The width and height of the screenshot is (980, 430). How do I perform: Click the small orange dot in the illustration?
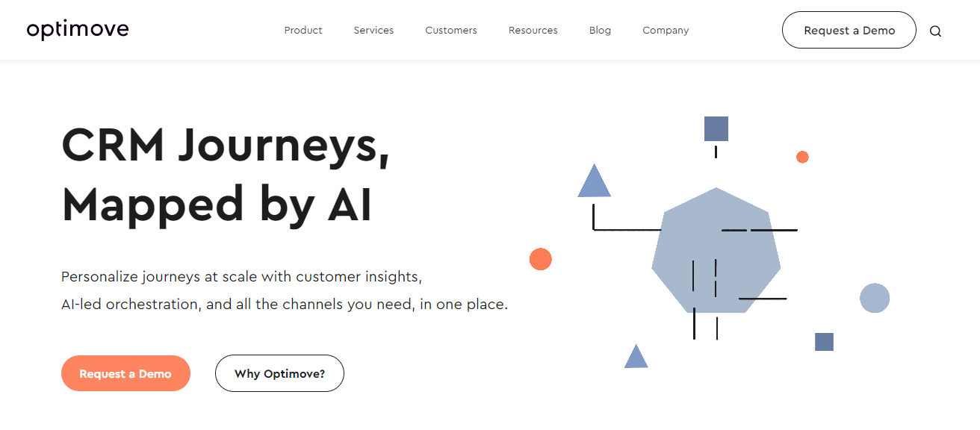point(802,157)
